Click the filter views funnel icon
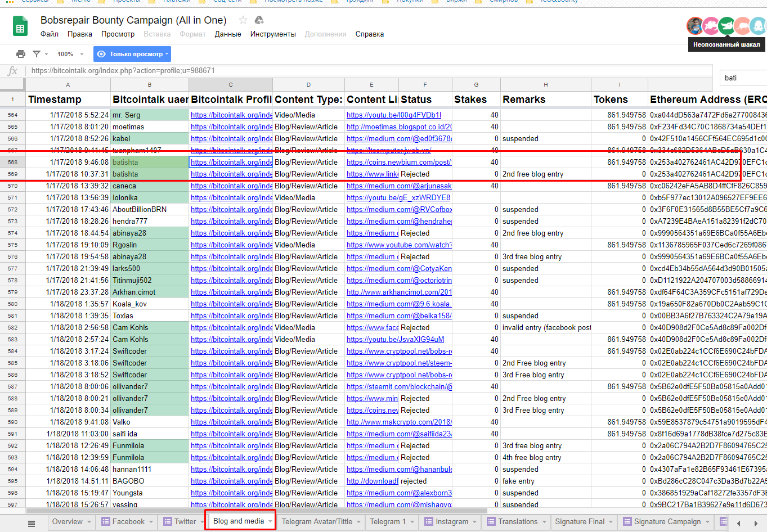The width and height of the screenshot is (767, 532). (x=37, y=54)
